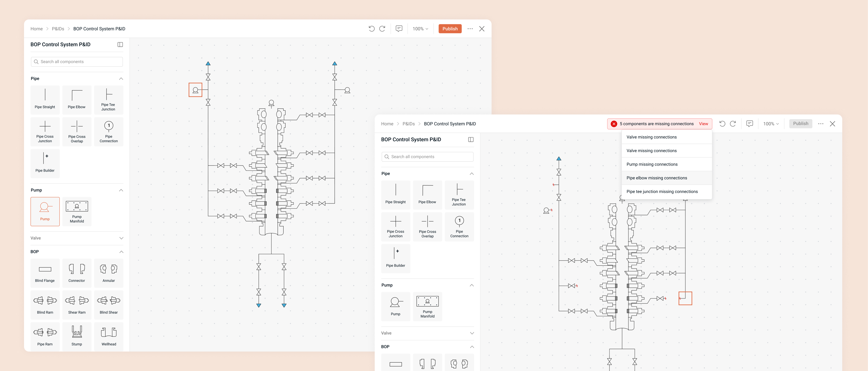Select Shear Ram component in left window
The width and height of the screenshot is (868, 371).
click(77, 305)
